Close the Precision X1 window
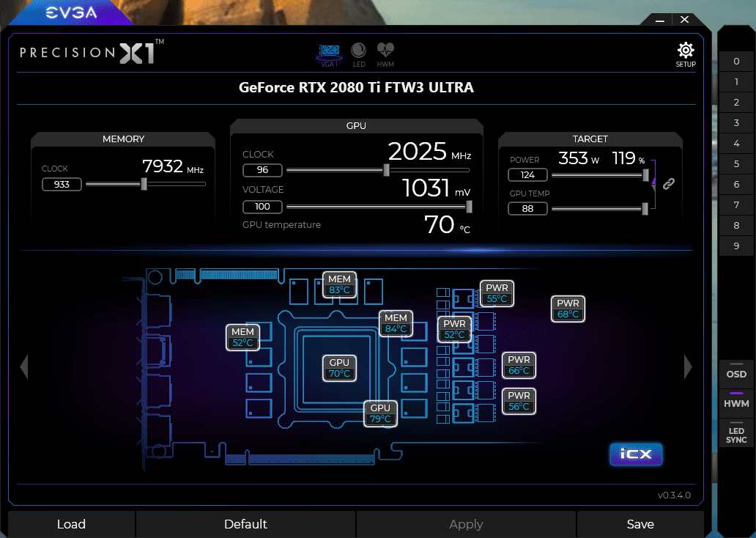This screenshot has height=538, width=756. point(685,19)
